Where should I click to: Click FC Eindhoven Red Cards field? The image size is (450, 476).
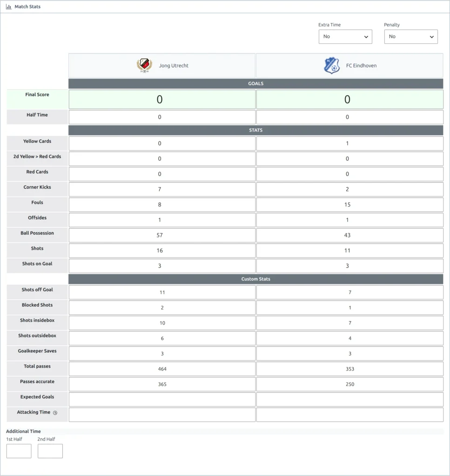pyautogui.click(x=350, y=174)
